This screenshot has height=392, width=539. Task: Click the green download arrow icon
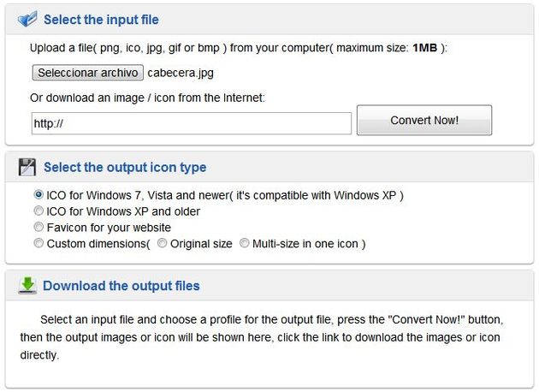pyautogui.click(x=27, y=285)
